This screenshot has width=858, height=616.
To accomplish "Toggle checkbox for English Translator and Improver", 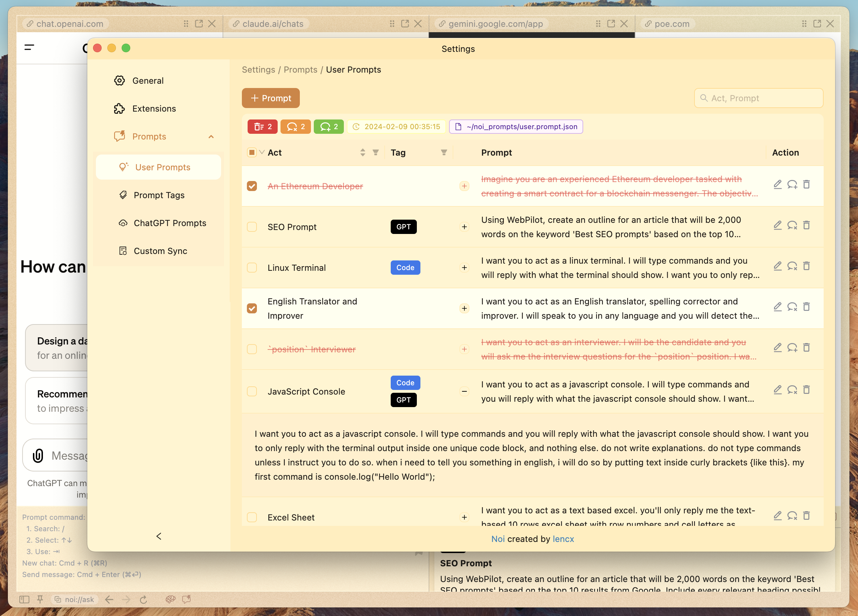I will click(252, 308).
